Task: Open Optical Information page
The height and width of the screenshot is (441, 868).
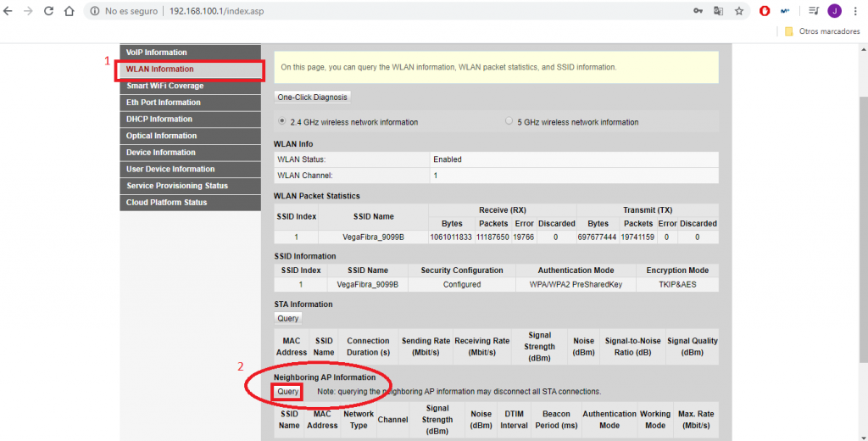Action: [x=190, y=136]
